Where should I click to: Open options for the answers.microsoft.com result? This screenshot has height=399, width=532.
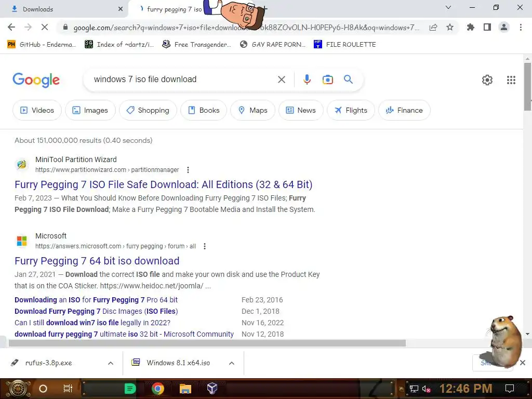tap(205, 246)
